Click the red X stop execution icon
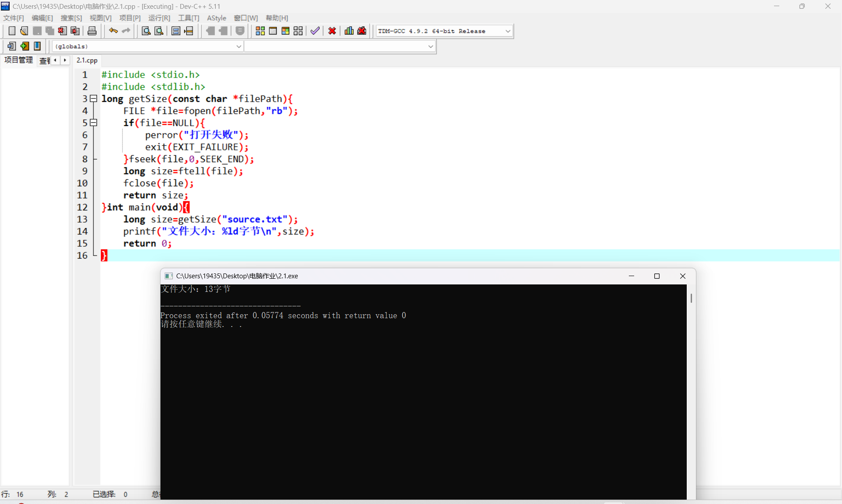 point(332,31)
